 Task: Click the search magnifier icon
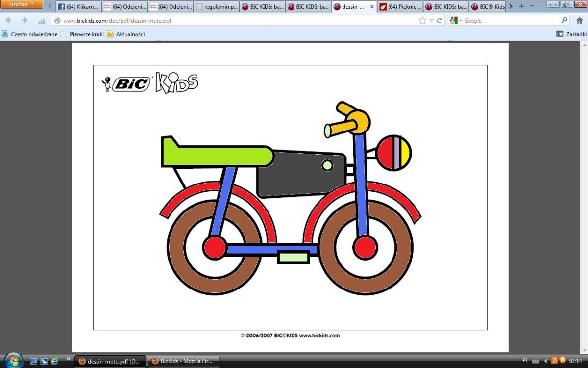pyautogui.click(x=564, y=21)
